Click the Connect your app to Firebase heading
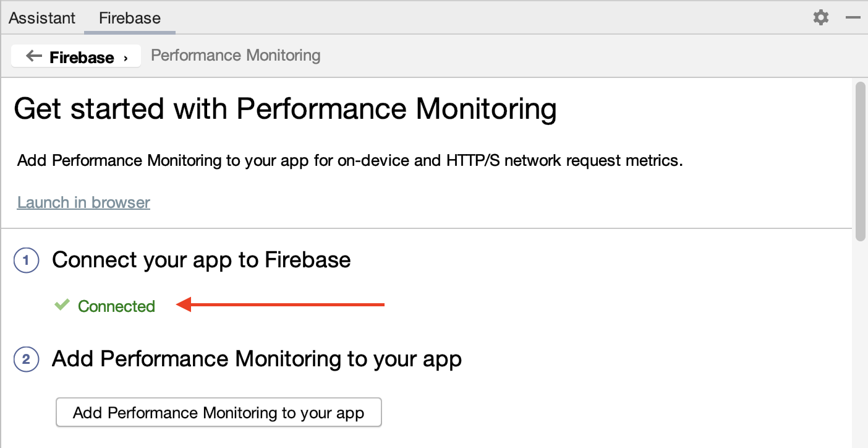 point(202,260)
